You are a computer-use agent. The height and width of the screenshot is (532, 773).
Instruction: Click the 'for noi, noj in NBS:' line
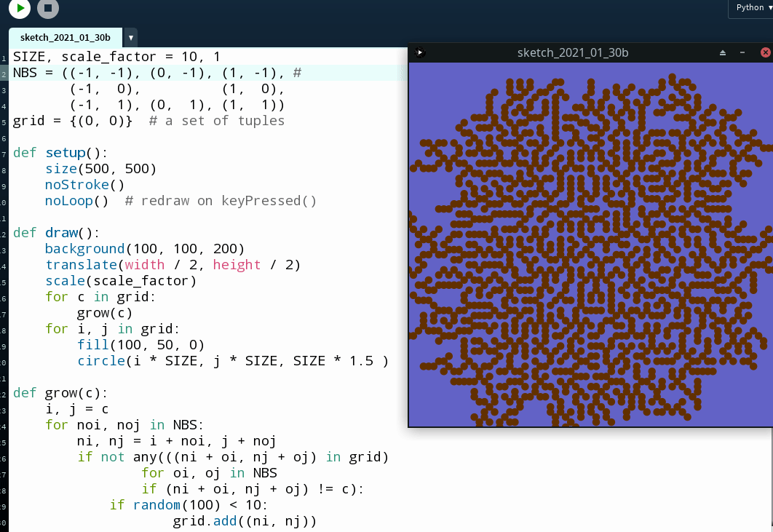(124, 425)
